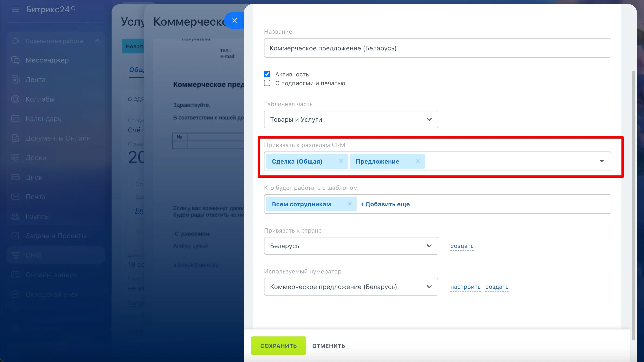Open the Привязать к стране dropdown
The width and height of the screenshot is (644, 362).
[x=351, y=246]
